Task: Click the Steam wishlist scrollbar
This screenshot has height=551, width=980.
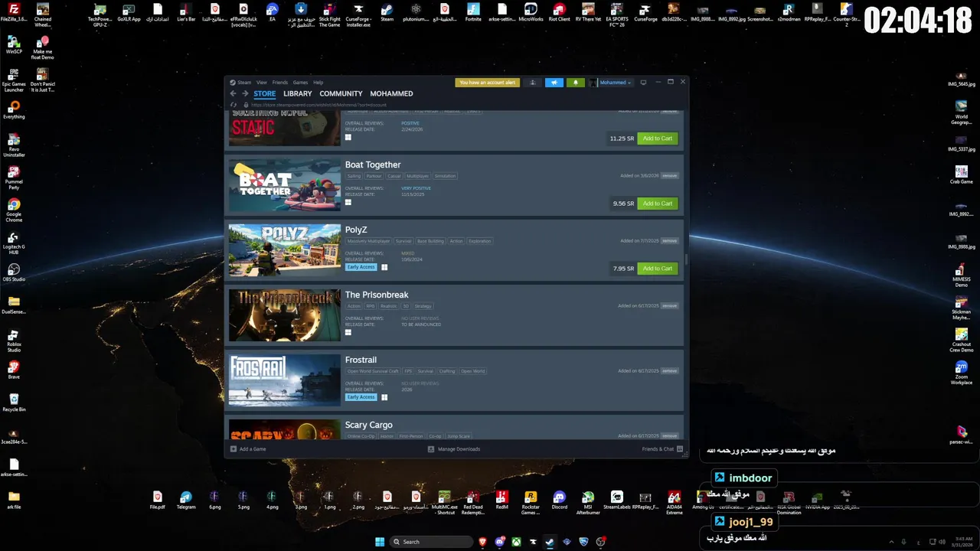Action: tap(686, 260)
